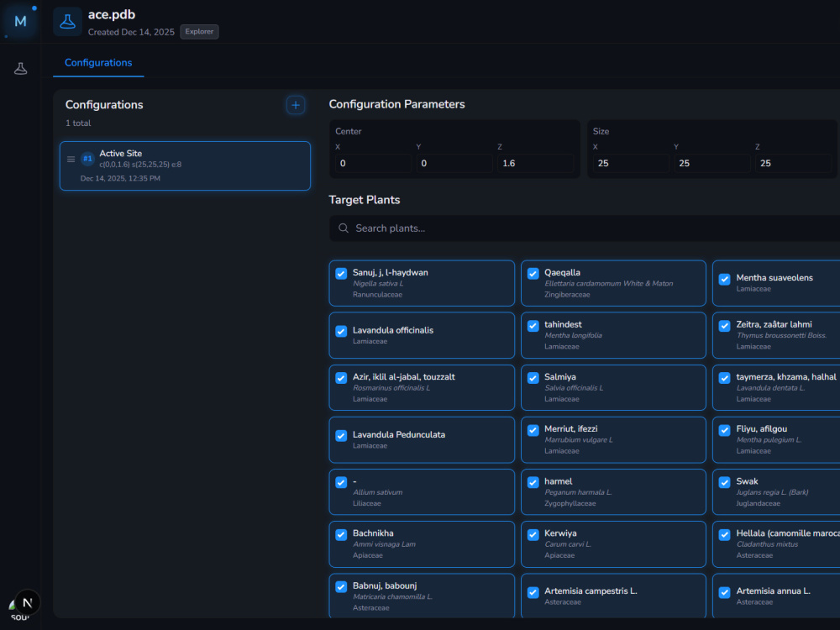Image resolution: width=840 pixels, height=630 pixels.
Task: Toggle Allium sativum checkbox
Action: [x=341, y=483]
